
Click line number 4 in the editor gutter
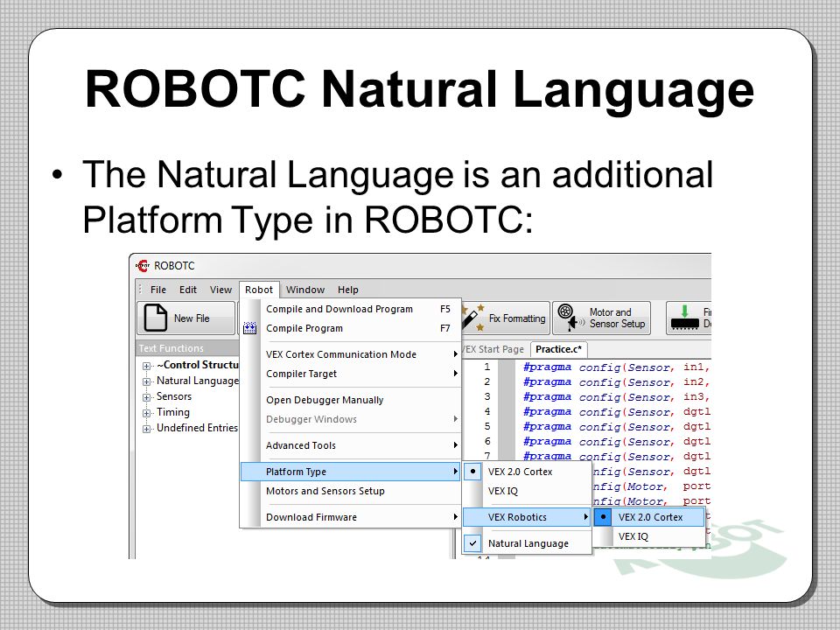pos(487,412)
